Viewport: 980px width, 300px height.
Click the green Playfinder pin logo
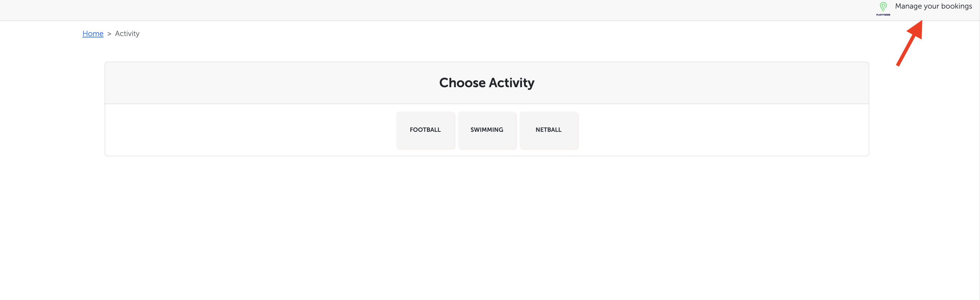tap(883, 7)
